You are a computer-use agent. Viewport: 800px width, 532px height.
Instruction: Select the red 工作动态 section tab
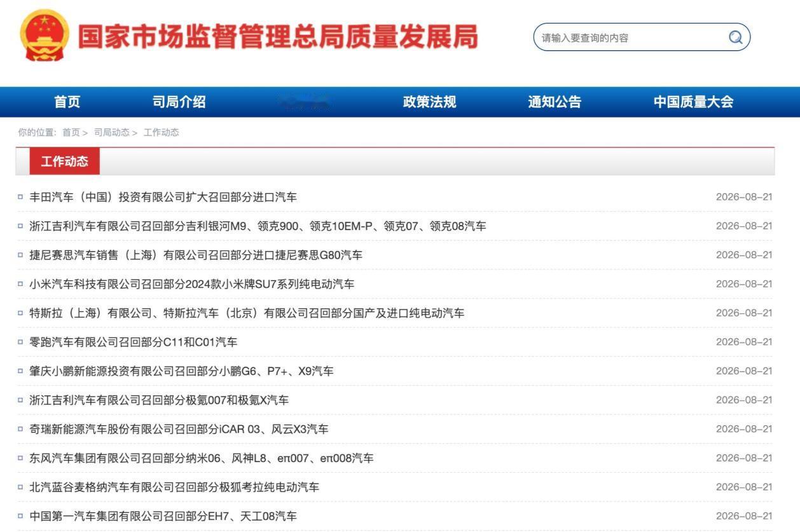[65, 161]
